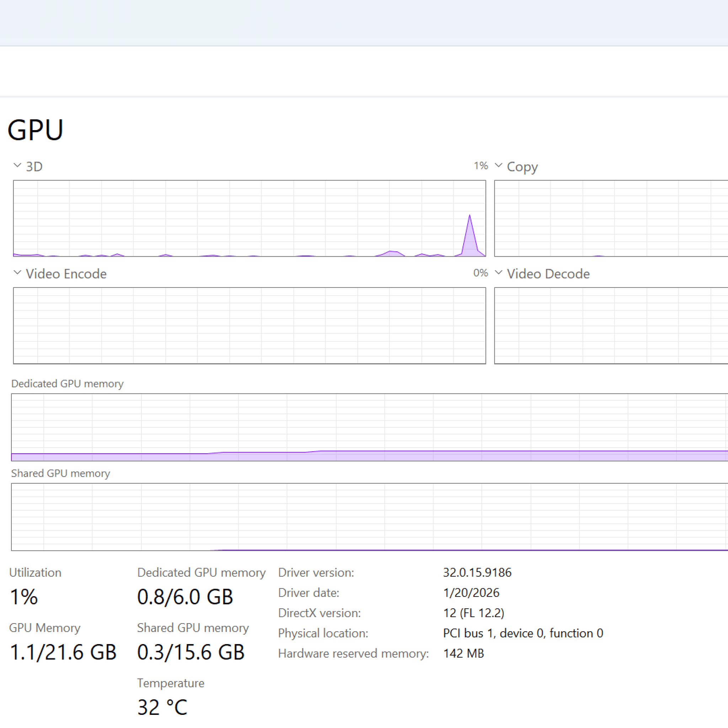Click the 1.1/21.6 GB value

click(x=63, y=652)
